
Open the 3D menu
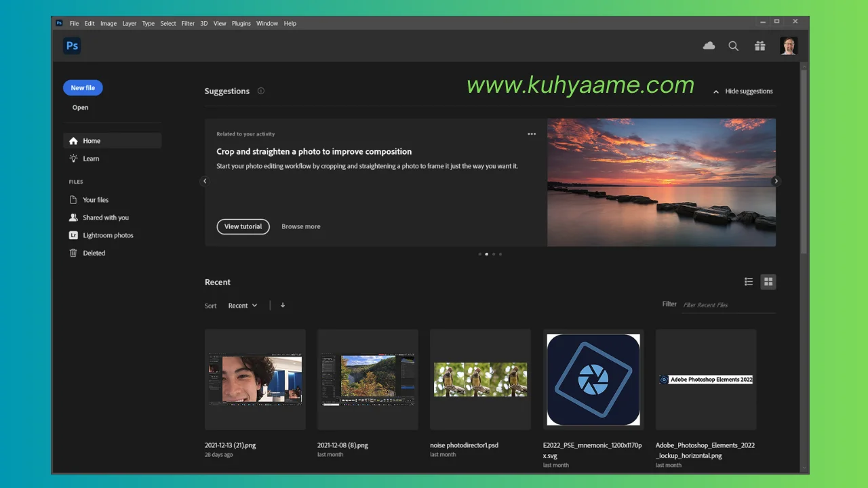pyautogui.click(x=203, y=23)
